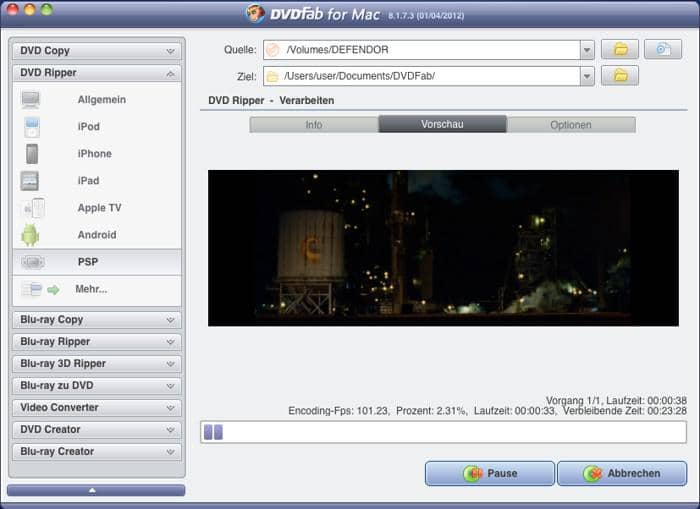Click folder icon inside Ziel field
Screen dimensions: 700x509
[272, 77]
